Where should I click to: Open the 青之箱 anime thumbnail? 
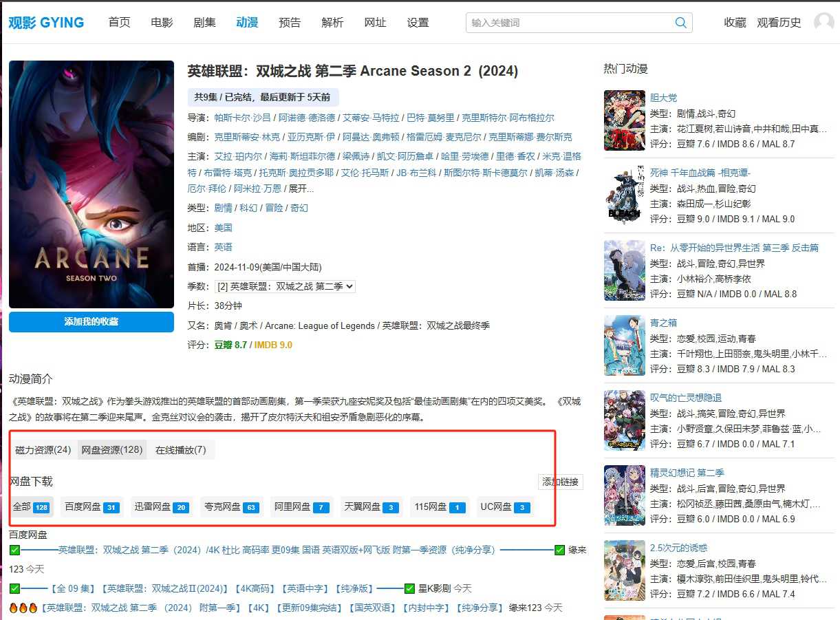(x=624, y=345)
